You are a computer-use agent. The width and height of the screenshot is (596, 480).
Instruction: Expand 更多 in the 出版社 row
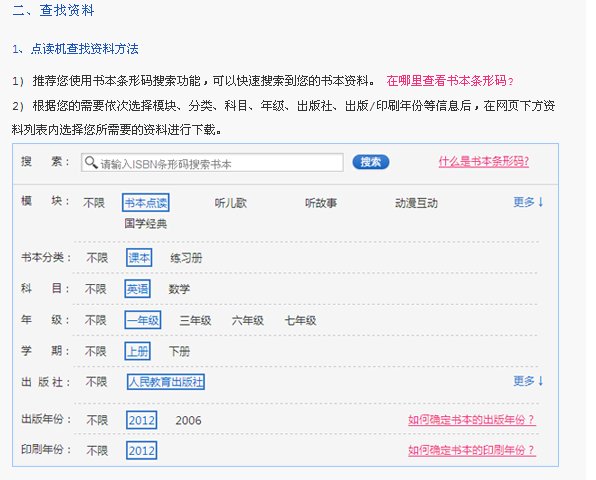(528, 380)
